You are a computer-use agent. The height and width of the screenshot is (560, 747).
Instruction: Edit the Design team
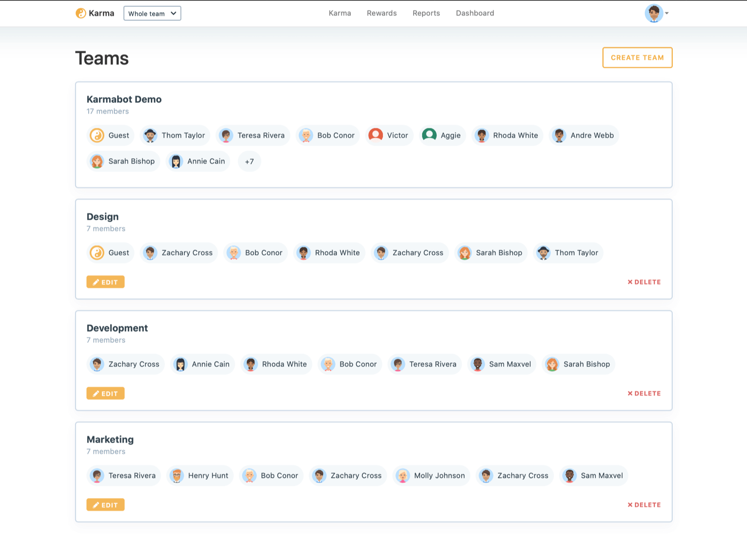click(106, 282)
